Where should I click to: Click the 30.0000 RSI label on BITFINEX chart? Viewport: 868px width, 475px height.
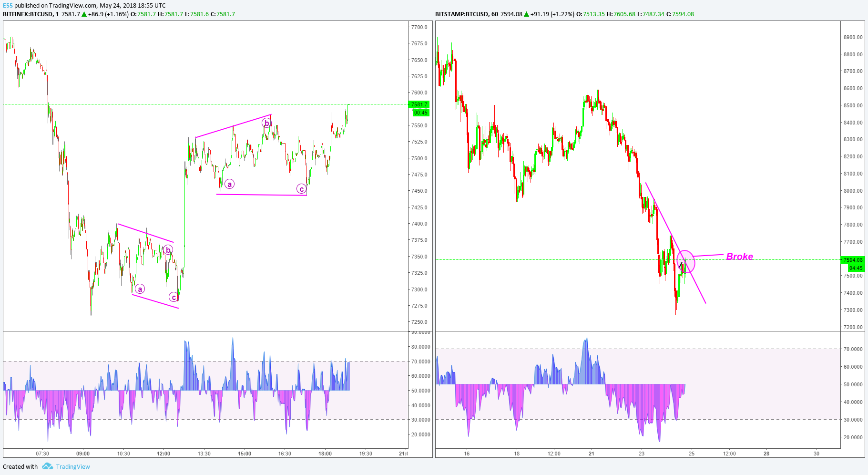(421, 420)
